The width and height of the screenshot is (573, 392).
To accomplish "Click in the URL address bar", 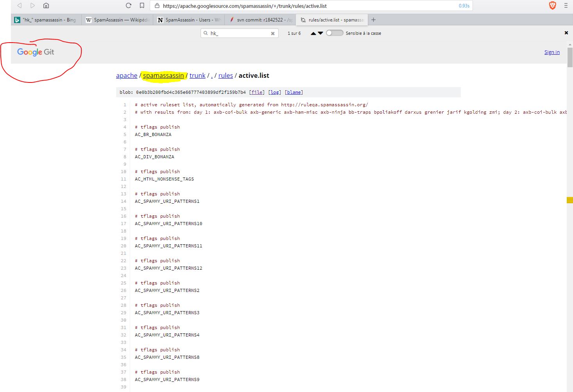I will click(305, 6).
